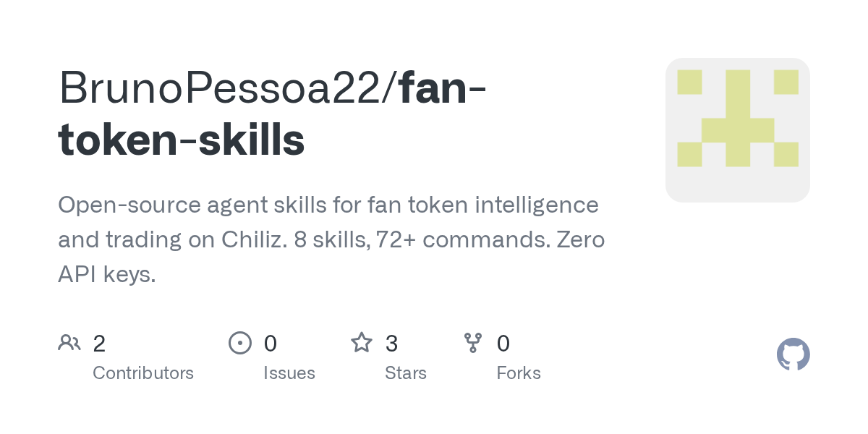Image resolution: width=868 pixels, height=434 pixels.
Task: Click the stars count number 3
Action: coord(391,344)
